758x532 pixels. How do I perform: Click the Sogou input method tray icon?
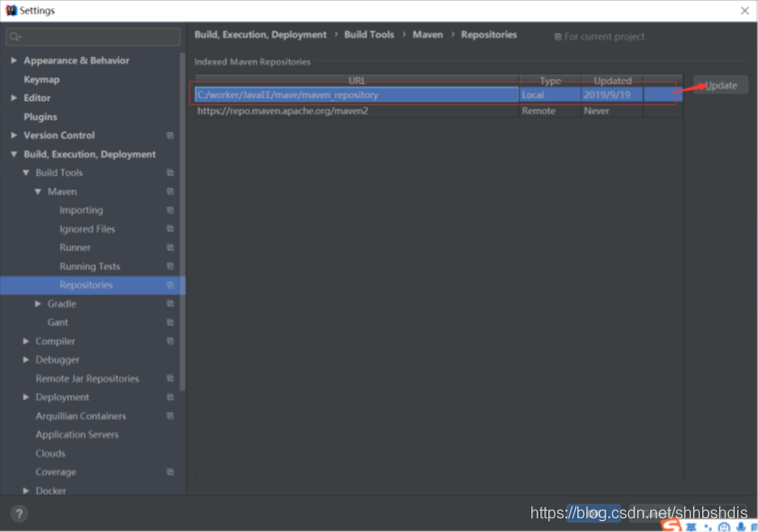pos(671,526)
